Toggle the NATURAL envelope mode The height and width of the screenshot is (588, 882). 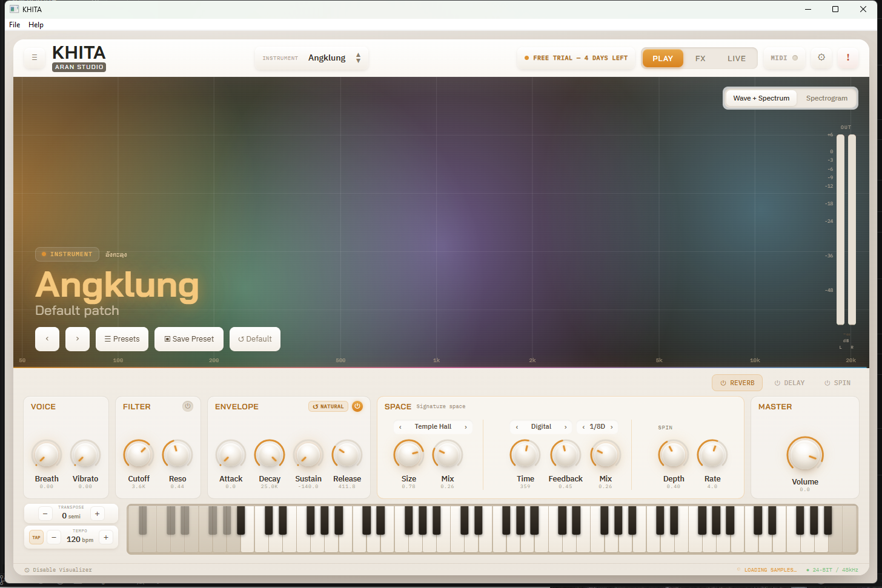point(328,406)
